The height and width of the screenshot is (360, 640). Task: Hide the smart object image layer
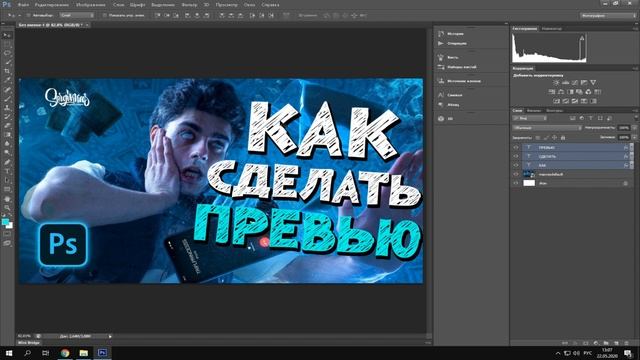pyautogui.click(x=516, y=174)
